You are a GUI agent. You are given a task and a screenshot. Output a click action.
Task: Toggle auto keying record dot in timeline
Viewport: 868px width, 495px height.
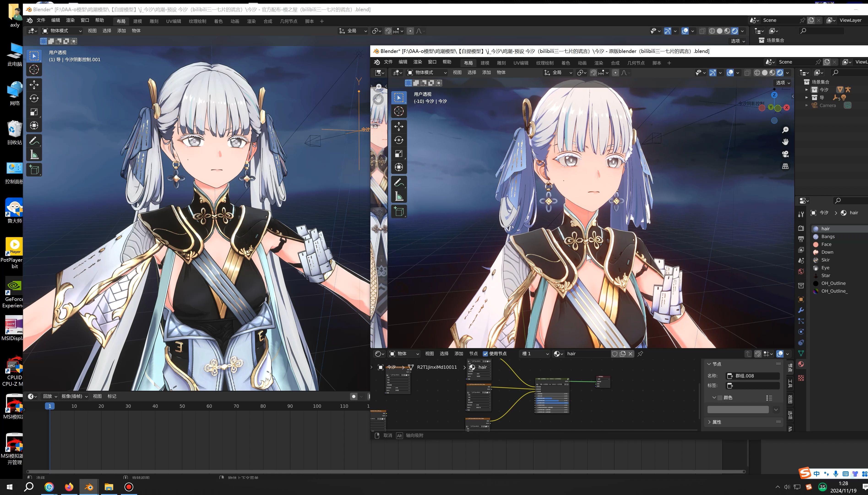click(x=354, y=396)
